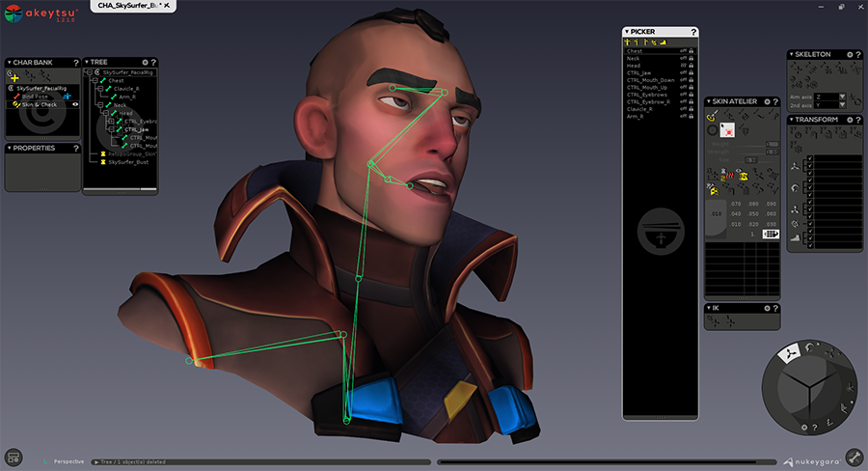Click the bone icon at bottom right
This screenshot has width=868, height=471.
(854, 457)
